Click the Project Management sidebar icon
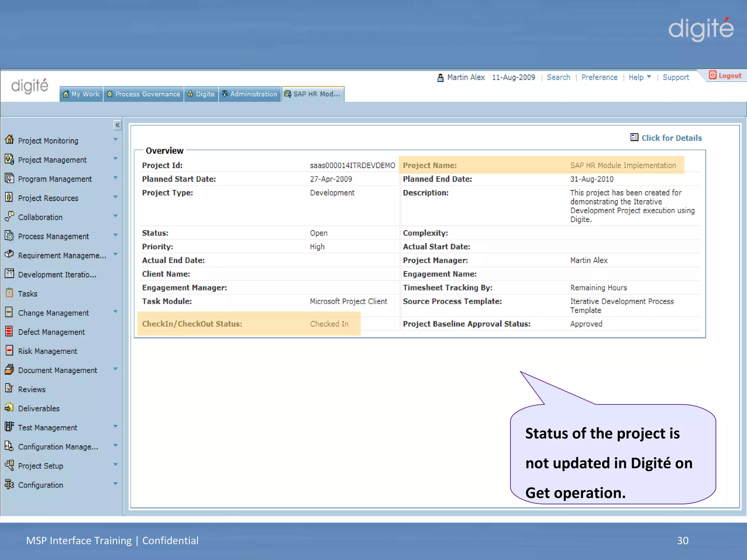The image size is (747, 560). 9,159
